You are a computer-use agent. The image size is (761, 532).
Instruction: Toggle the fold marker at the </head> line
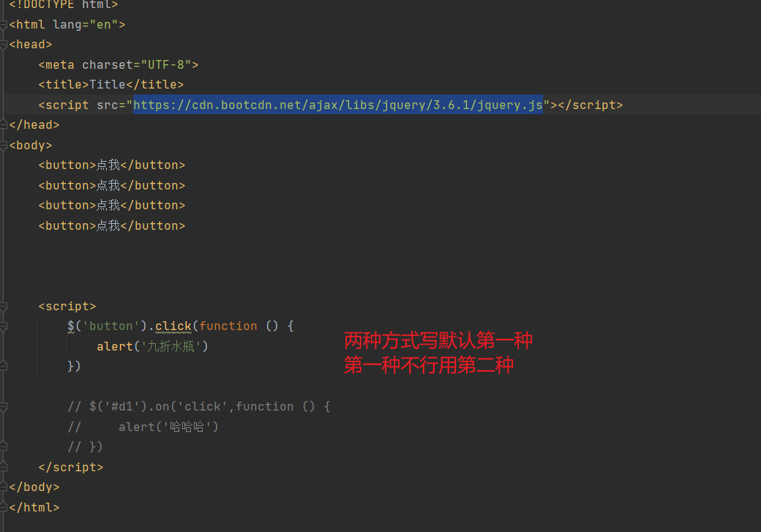(x=4, y=125)
